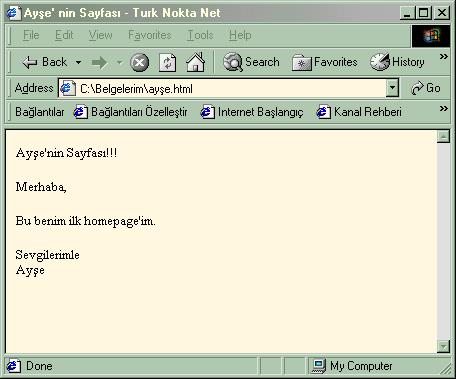
Task: Open the Back history dropdown arrow
Action: pos(78,62)
